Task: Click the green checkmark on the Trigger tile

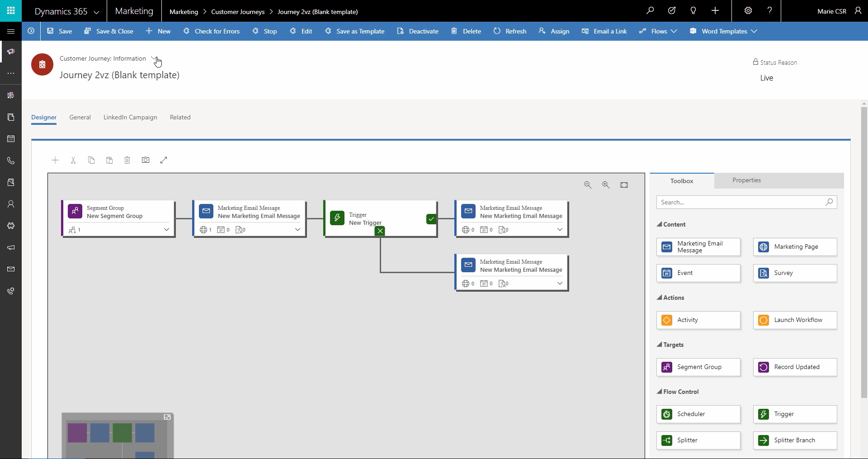Action: coord(431,219)
